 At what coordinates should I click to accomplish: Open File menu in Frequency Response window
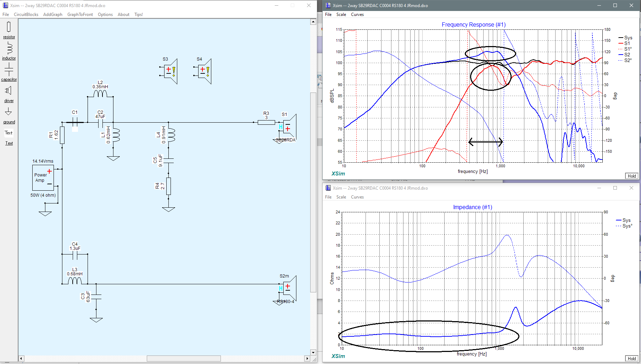328,15
